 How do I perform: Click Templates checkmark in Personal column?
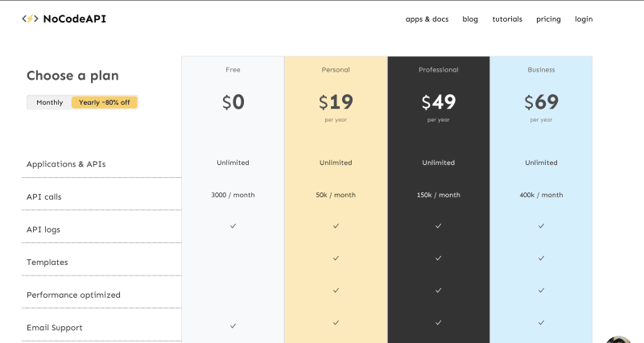(336, 258)
